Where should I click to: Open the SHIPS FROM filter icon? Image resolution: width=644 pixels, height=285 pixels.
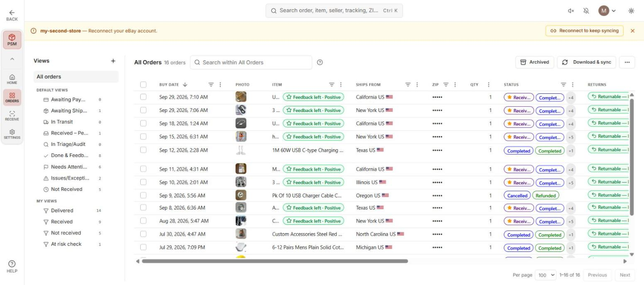408,85
